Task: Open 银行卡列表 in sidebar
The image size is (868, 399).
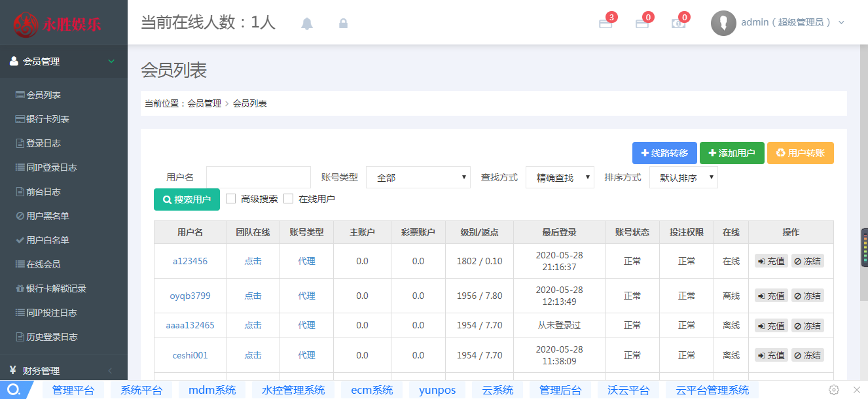Action: coord(47,119)
